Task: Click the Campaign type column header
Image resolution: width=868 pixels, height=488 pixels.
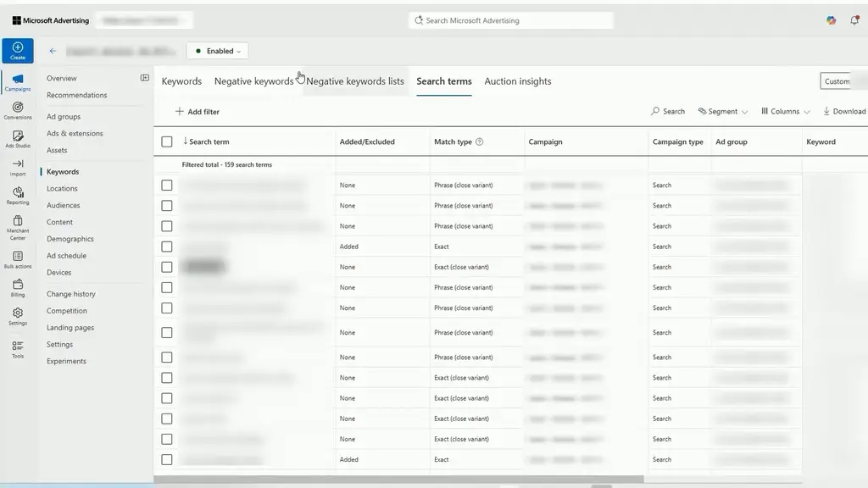Action: (x=677, y=141)
